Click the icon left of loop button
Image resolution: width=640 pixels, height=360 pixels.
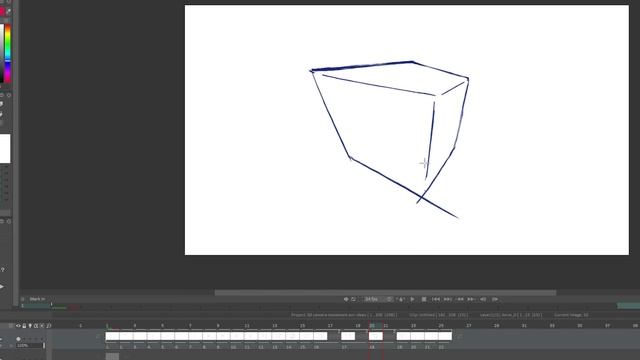pyautogui.click(x=346, y=299)
